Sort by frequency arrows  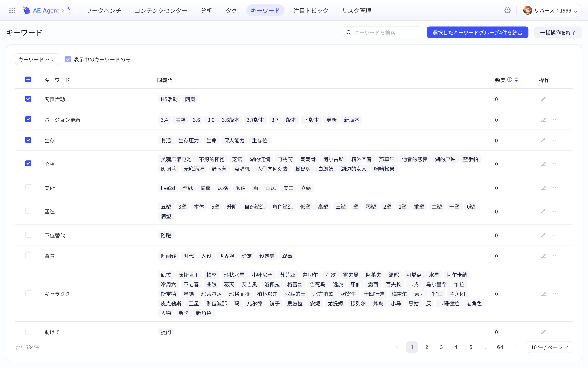click(516, 80)
